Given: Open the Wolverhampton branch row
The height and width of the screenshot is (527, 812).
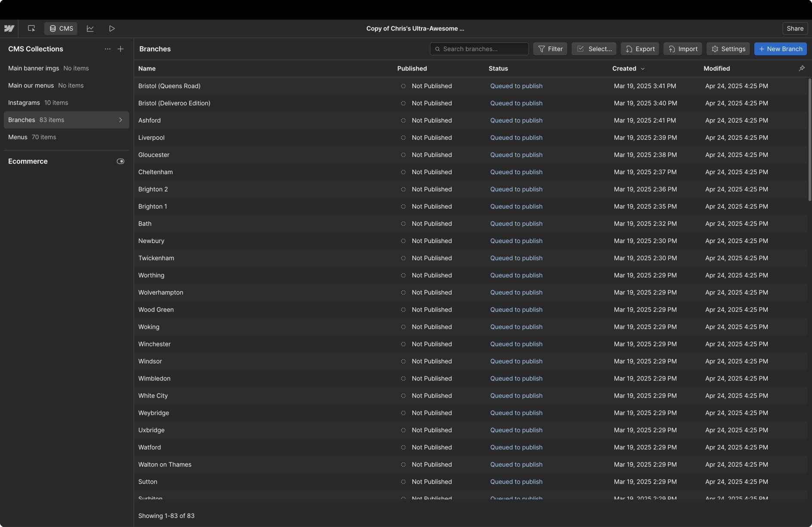Looking at the screenshot, I should point(471,293).
